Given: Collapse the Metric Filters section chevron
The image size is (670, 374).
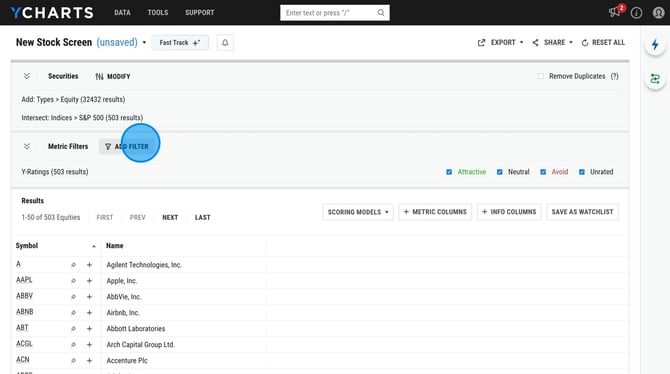Looking at the screenshot, I should tap(27, 146).
